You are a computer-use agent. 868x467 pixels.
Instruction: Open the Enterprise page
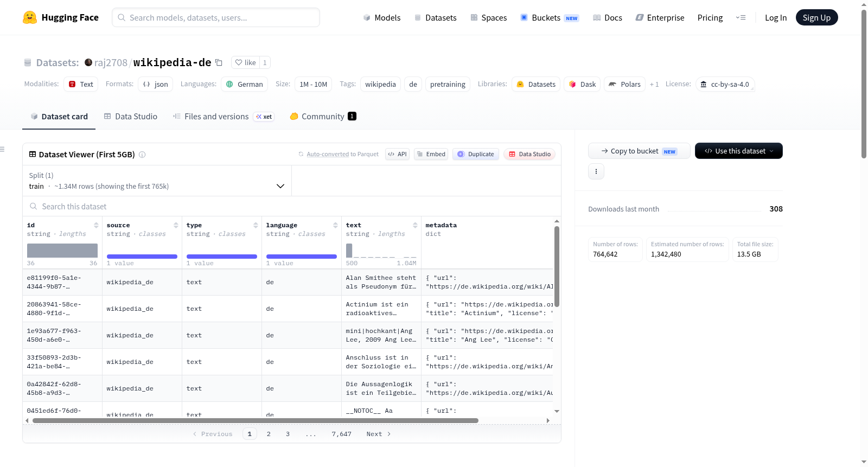pos(660,17)
